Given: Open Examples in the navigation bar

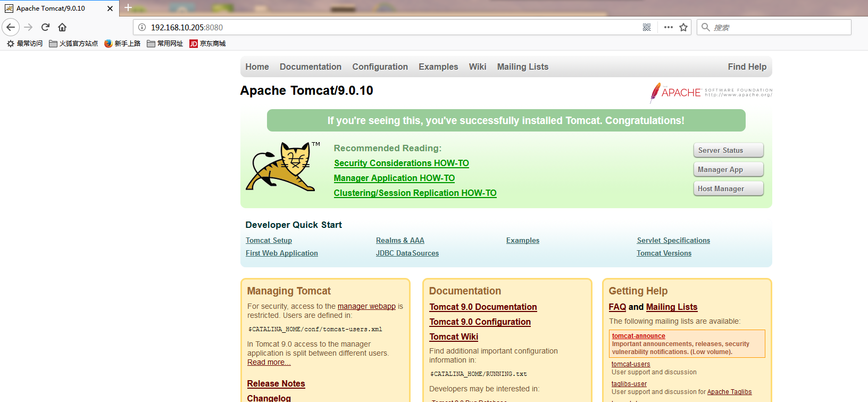Looking at the screenshot, I should (x=438, y=67).
